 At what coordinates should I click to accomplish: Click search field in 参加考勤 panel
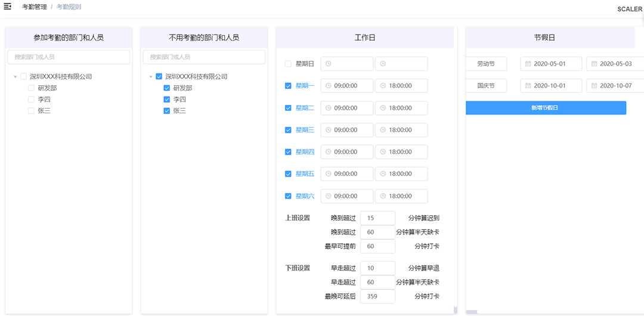pyautogui.click(x=69, y=57)
